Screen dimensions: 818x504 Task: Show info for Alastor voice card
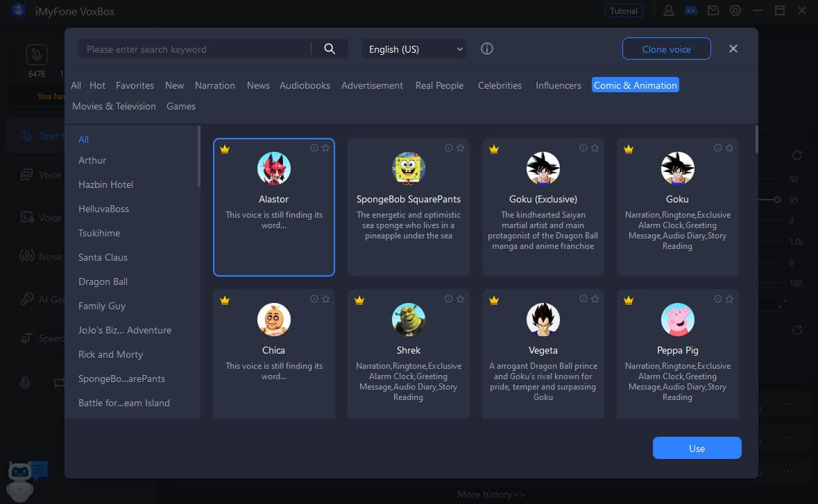click(x=314, y=148)
